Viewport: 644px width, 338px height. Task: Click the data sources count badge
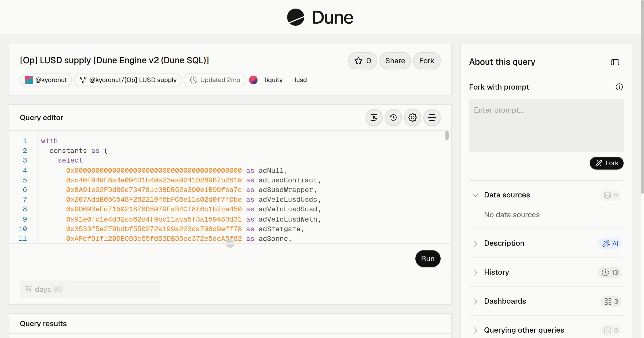[x=611, y=195]
